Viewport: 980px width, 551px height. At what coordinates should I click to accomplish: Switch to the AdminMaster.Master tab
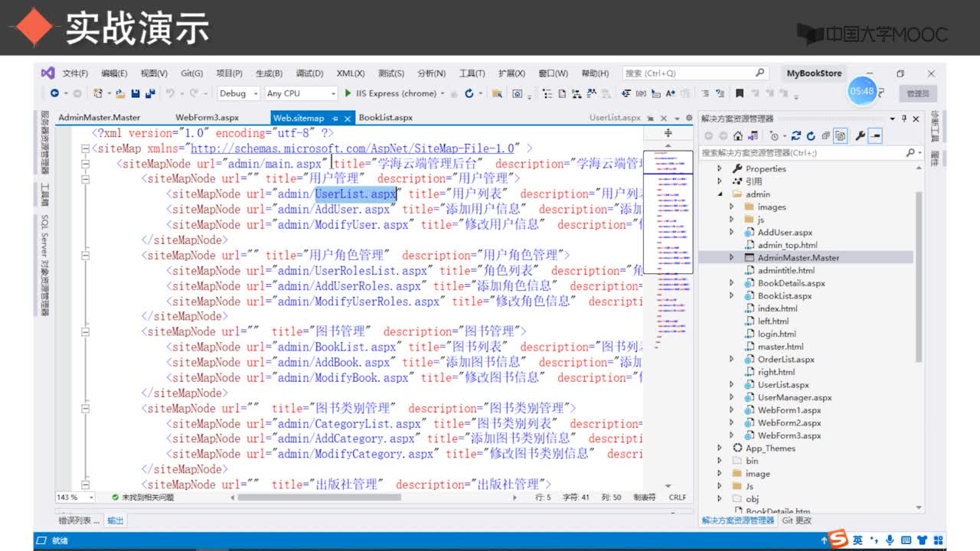100,118
